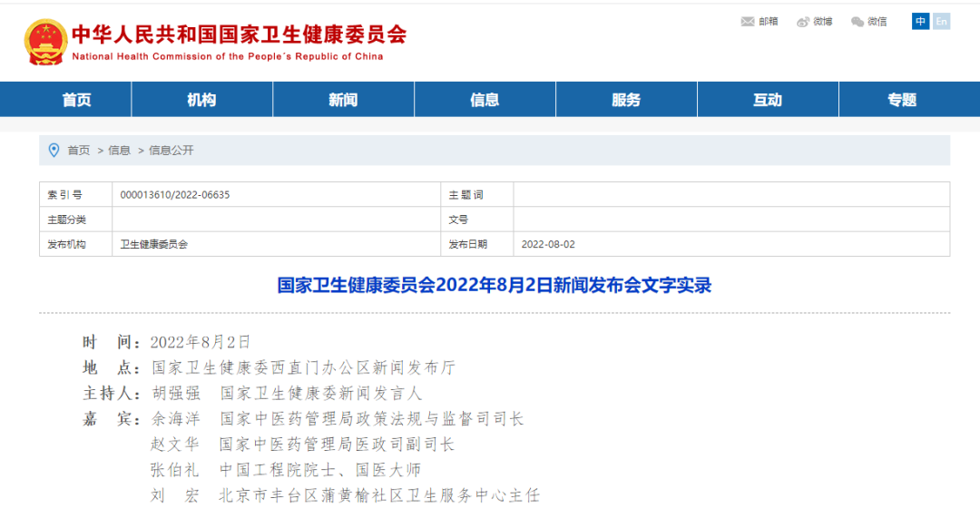Click the time line 2022年8月2日
980x518 pixels.
(200, 342)
